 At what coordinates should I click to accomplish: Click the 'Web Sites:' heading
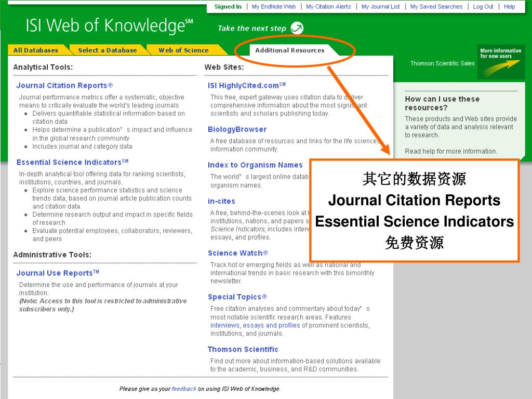pos(224,67)
